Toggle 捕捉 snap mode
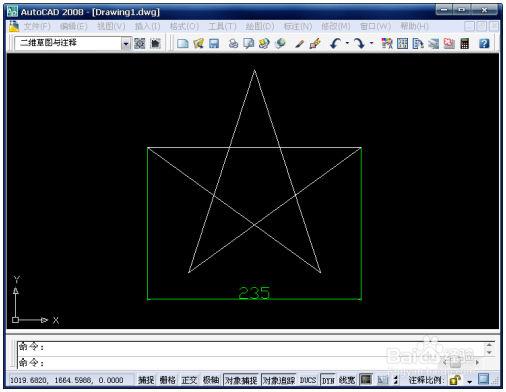This screenshot has width=506, height=392. pyautogui.click(x=146, y=380)
